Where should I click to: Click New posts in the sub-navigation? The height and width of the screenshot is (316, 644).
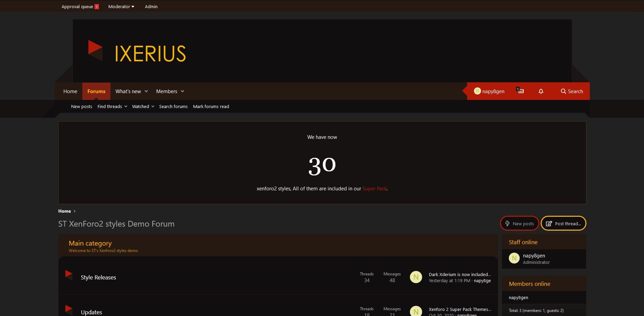pyautogui.click(x=82, y=106)
